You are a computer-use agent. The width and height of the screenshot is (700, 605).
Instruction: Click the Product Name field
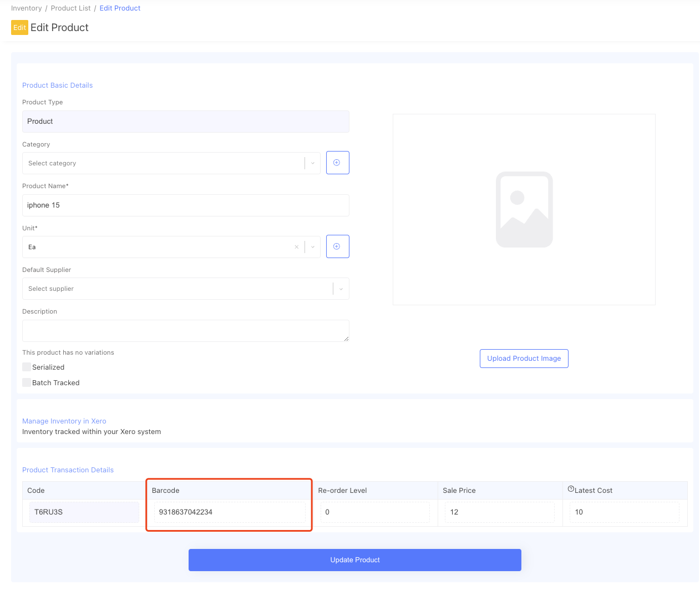pos(185,205)
